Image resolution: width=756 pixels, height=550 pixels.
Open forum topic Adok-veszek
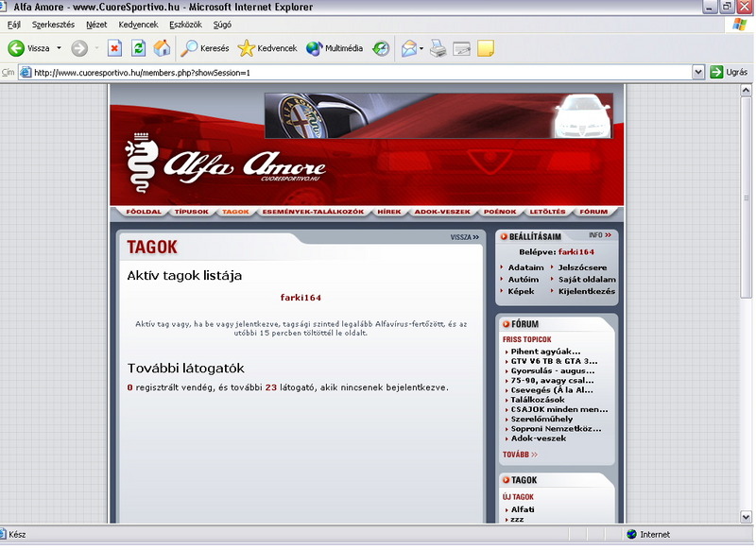pos(539,438)
